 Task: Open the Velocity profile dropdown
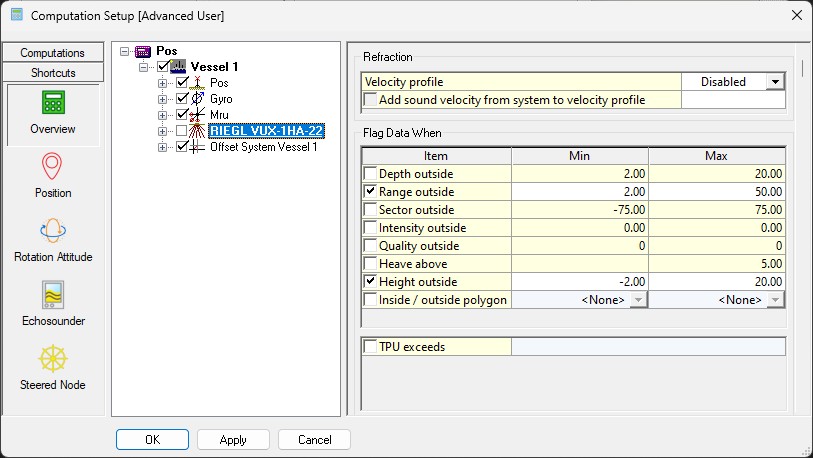click(x=774, y=82)
